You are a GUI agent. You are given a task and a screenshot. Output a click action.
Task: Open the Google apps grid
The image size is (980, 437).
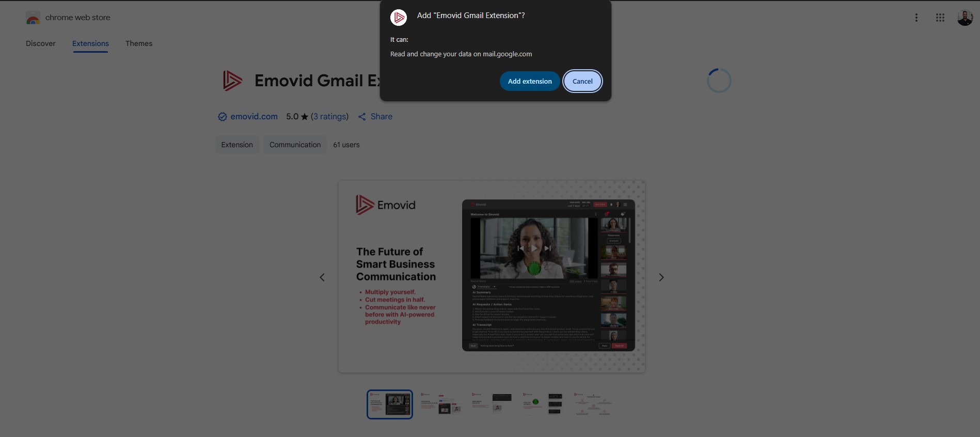940,18
